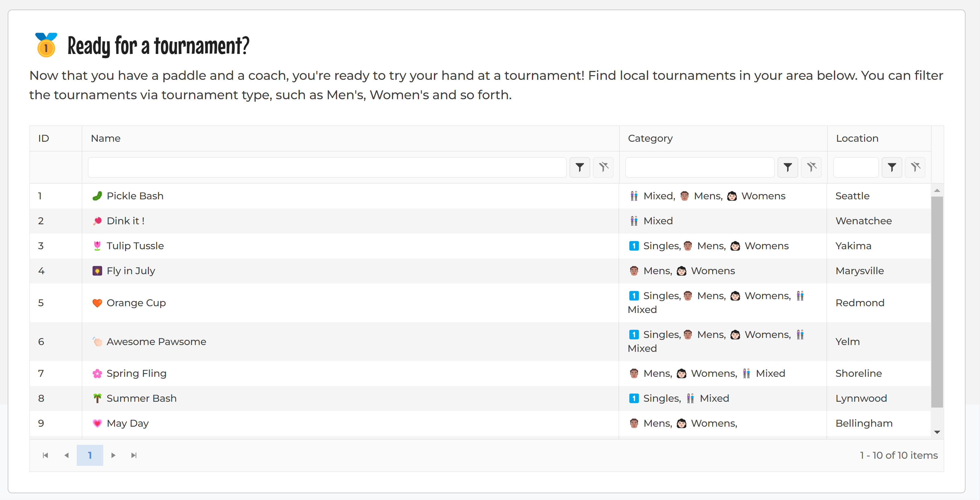Viewport: 980px width, 500px height.
Task: Select the May Day name cell
Action: click(x=350, y=423)
